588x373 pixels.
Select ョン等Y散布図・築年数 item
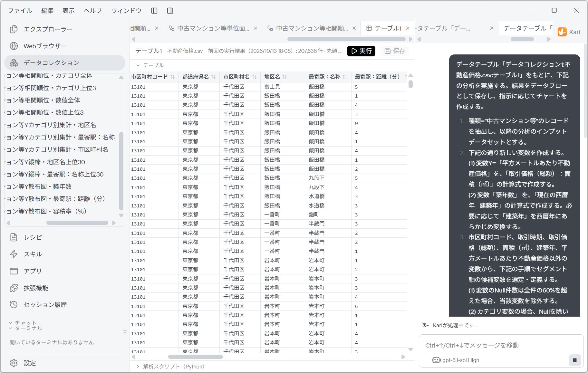click(39, 186)
